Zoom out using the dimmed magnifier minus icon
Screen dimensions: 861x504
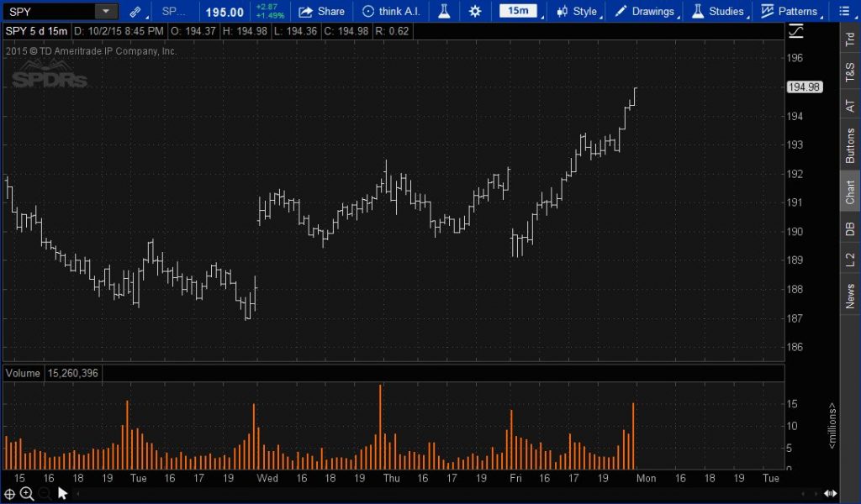click(45, 494)
